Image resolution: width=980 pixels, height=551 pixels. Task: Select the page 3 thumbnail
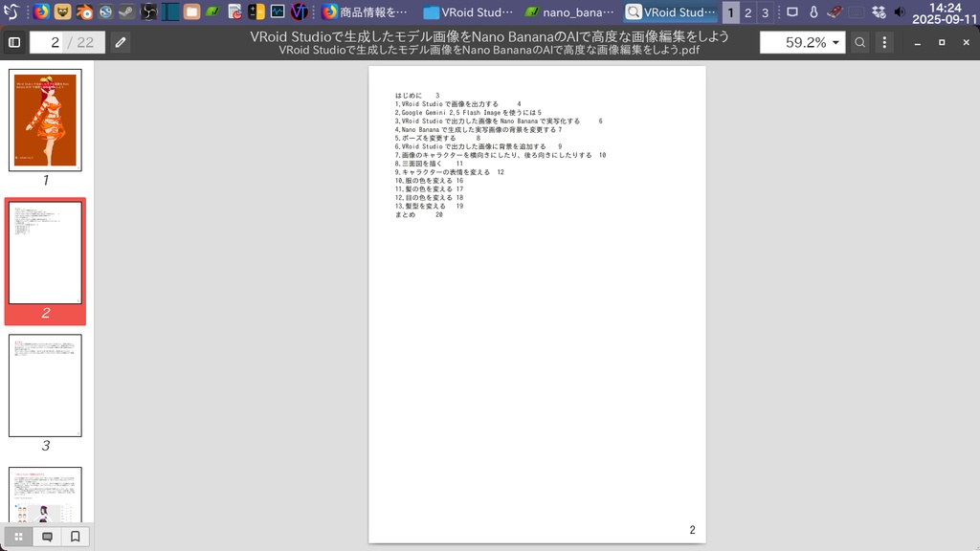(45, 386)
